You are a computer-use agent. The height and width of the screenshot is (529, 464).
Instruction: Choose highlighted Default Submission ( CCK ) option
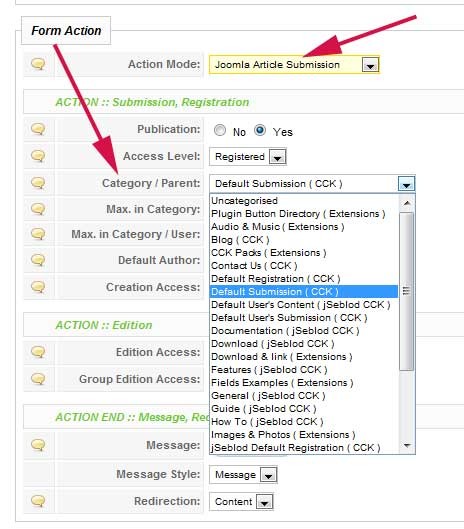(x=304, y=291)
